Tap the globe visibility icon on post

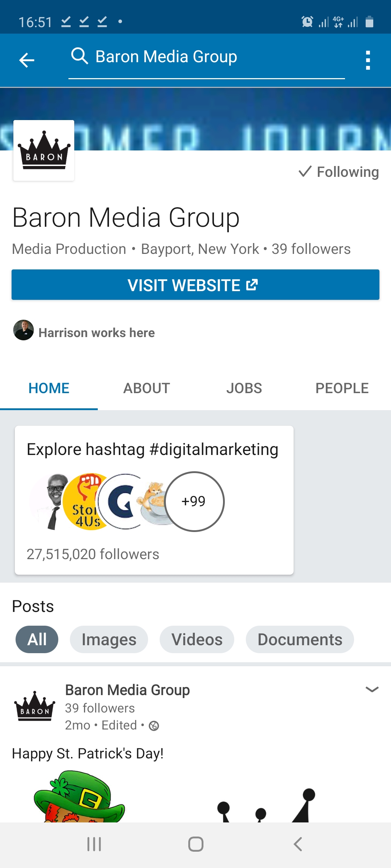[154, 726]
